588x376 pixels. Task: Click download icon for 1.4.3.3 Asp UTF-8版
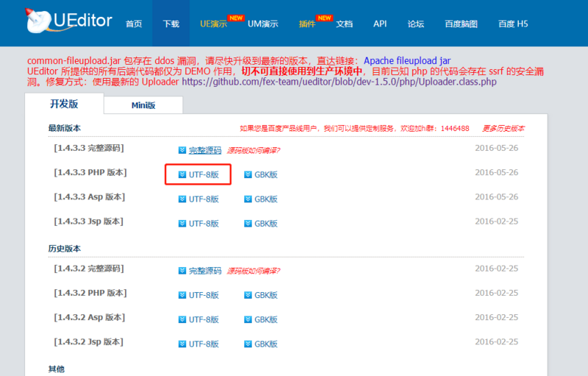(182, 199)
